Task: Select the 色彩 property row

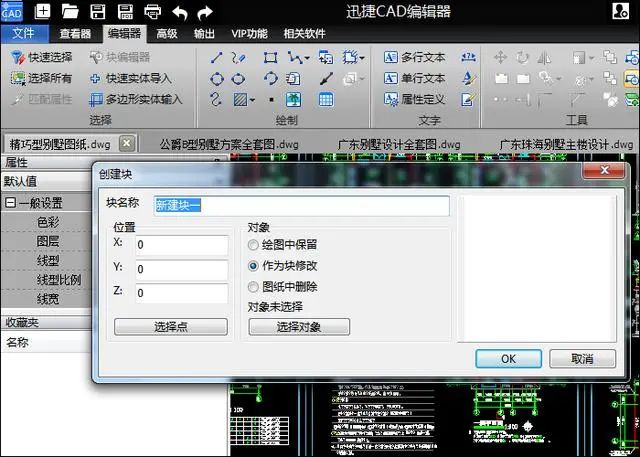Action: [47, 222]
